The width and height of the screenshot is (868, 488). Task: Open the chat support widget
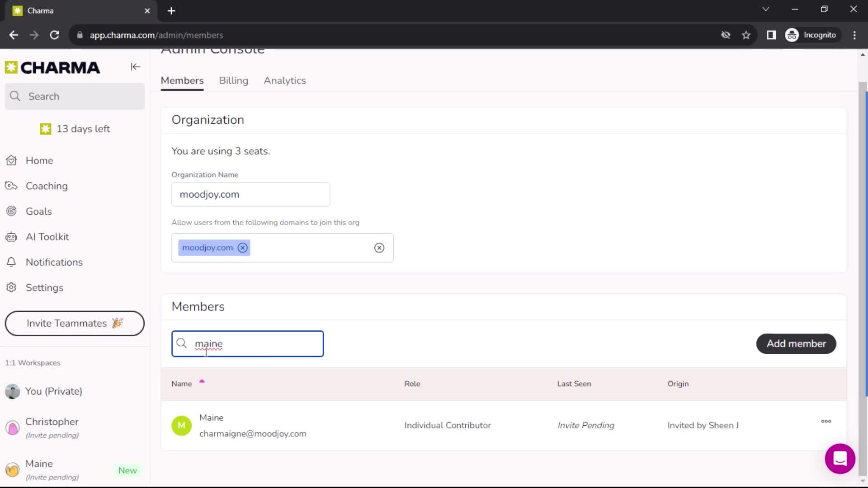(840, 459)
